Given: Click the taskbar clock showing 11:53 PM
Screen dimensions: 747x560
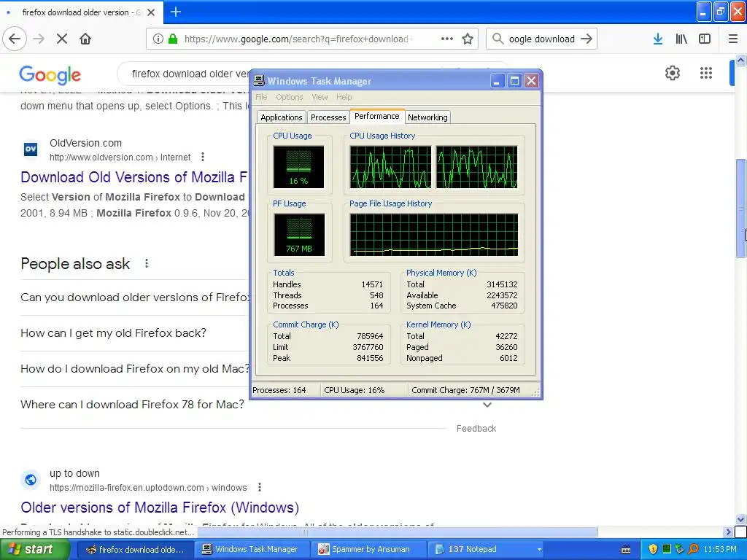Looking at the screenshot, I should (719, 549).
